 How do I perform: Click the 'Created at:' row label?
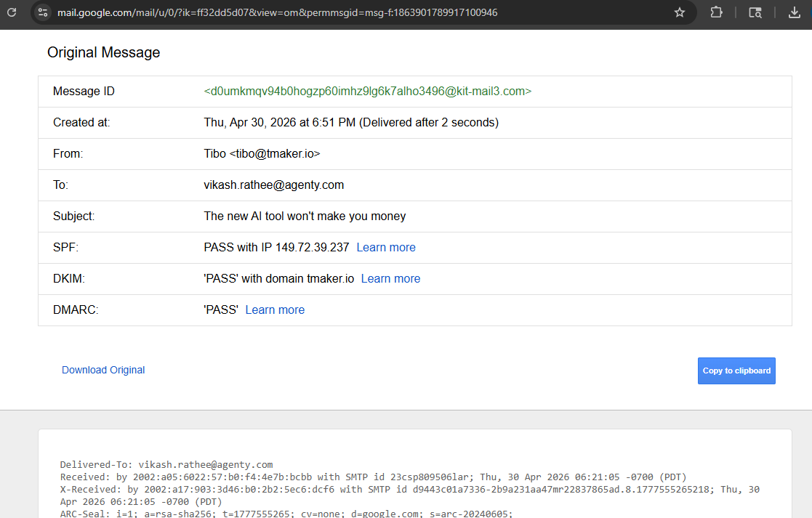(81, 123)
